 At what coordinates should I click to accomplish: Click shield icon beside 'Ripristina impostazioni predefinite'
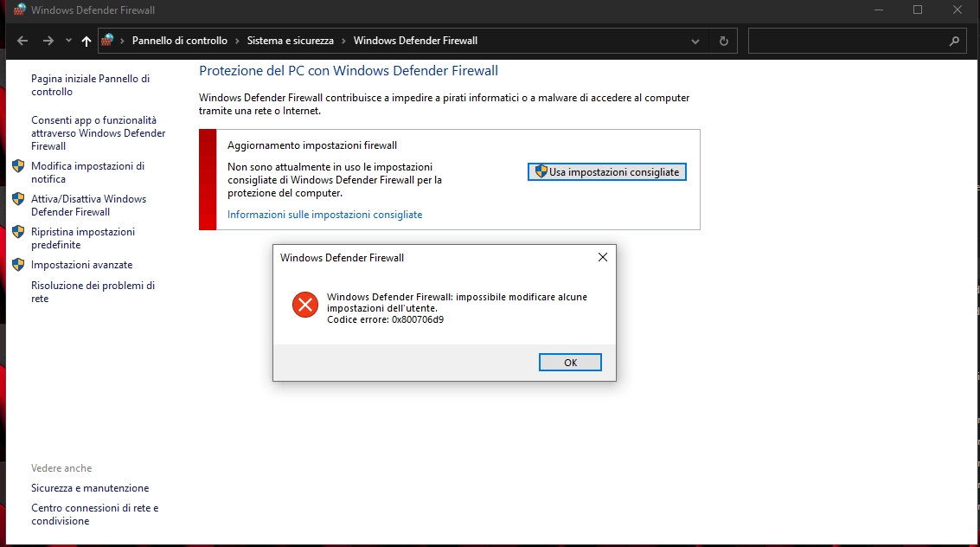(18, 232)
